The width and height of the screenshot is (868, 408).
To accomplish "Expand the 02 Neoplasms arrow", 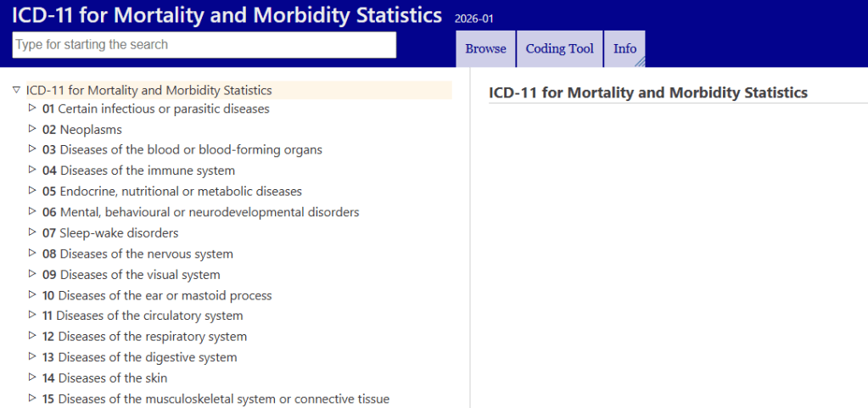I will click(31, 129).
